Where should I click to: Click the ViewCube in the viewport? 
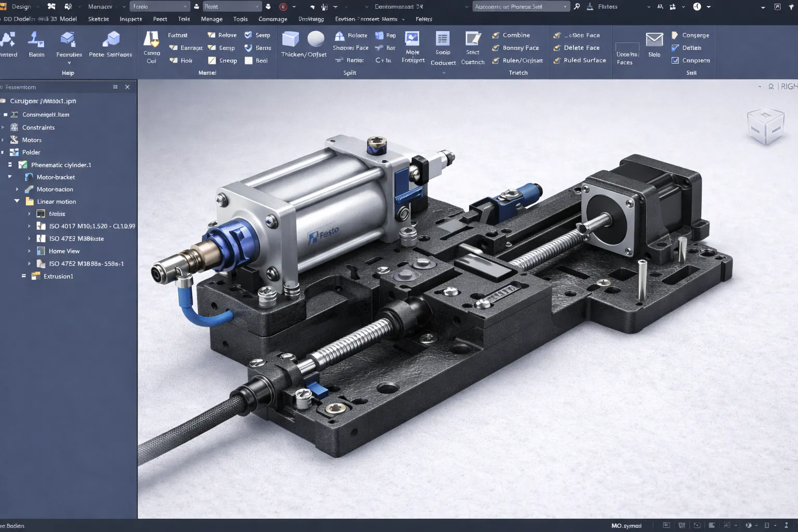coord(766,125)
